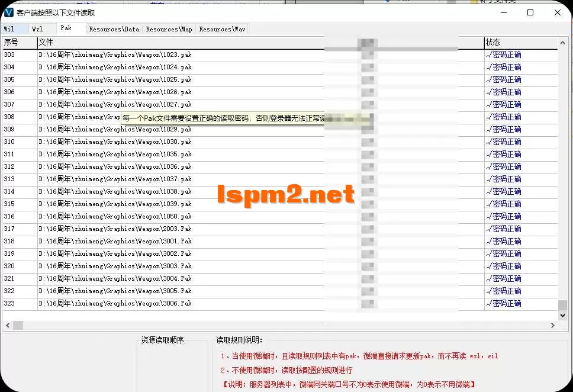
Task: Select row with Weapon\1035.pak
Action: (x=281, y=155)
